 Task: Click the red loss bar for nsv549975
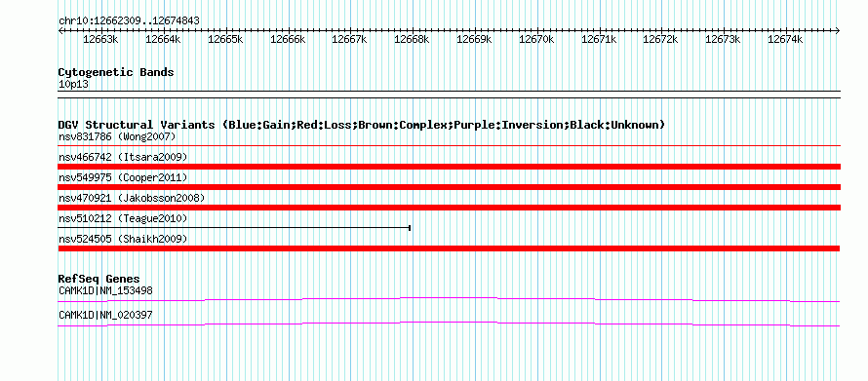coord(449,187)
